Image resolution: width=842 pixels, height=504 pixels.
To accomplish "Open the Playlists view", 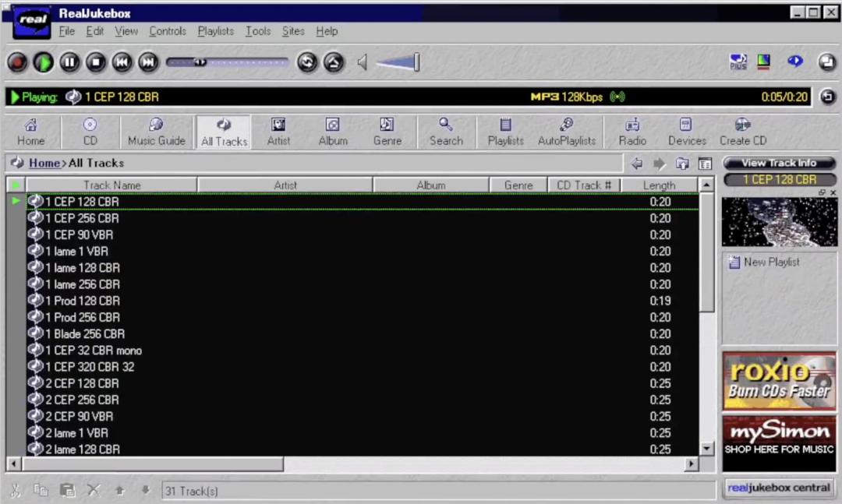I will [x=505, y=132].
